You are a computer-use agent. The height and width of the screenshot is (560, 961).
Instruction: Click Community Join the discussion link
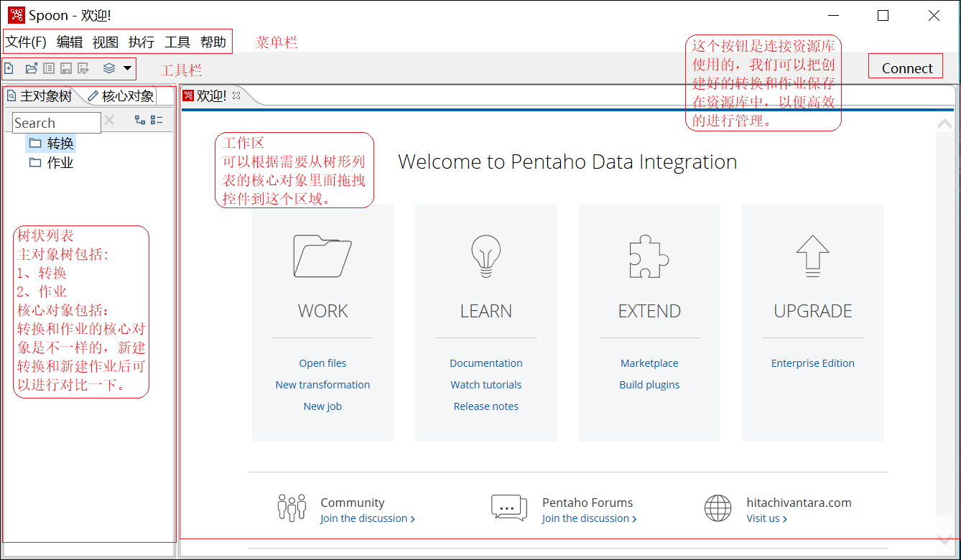point(368,518)
